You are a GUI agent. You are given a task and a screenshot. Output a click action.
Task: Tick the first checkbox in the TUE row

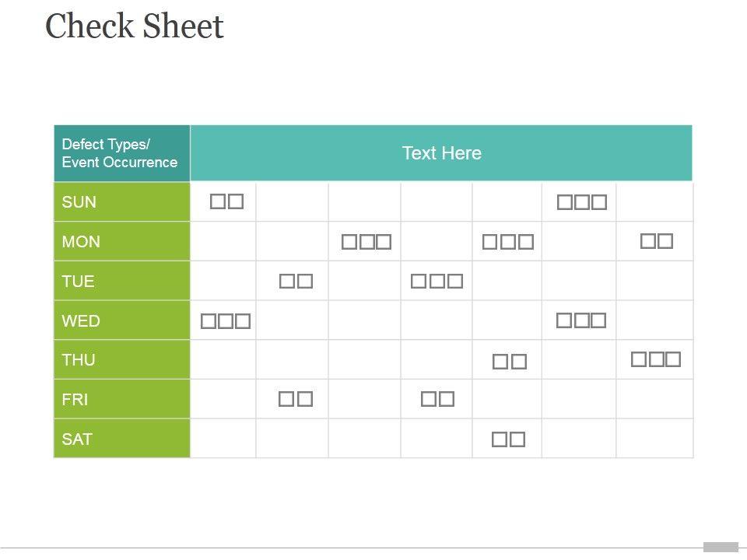pyautogui.click(x=287, y=282)
